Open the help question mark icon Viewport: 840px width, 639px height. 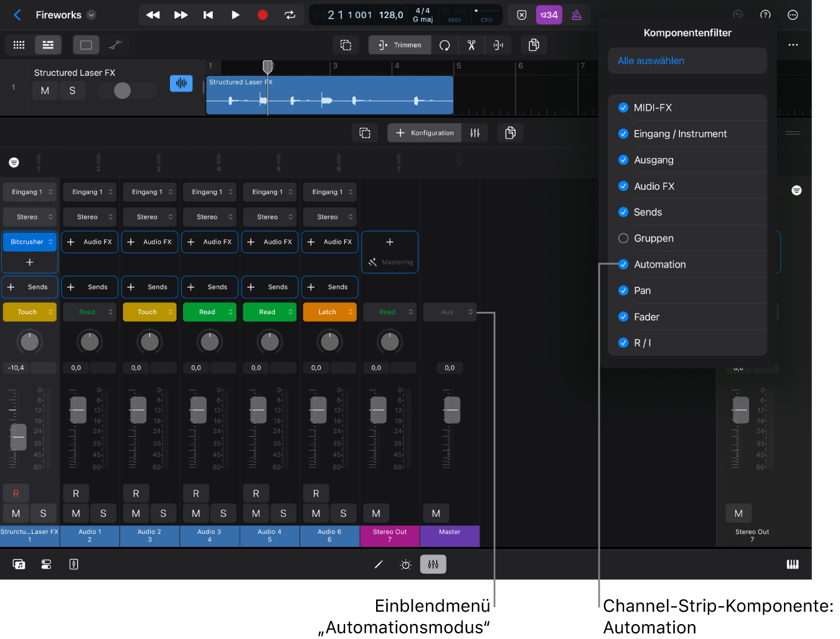(765, 15)
